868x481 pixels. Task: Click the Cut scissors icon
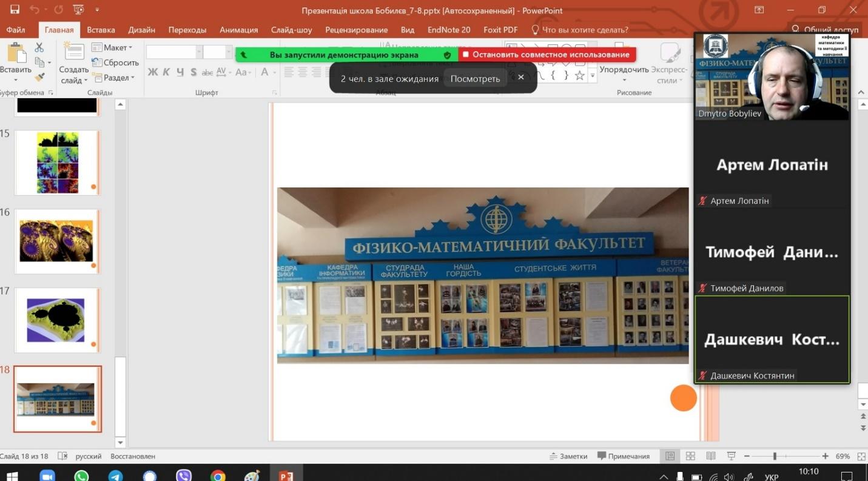[x=39, y=47]
